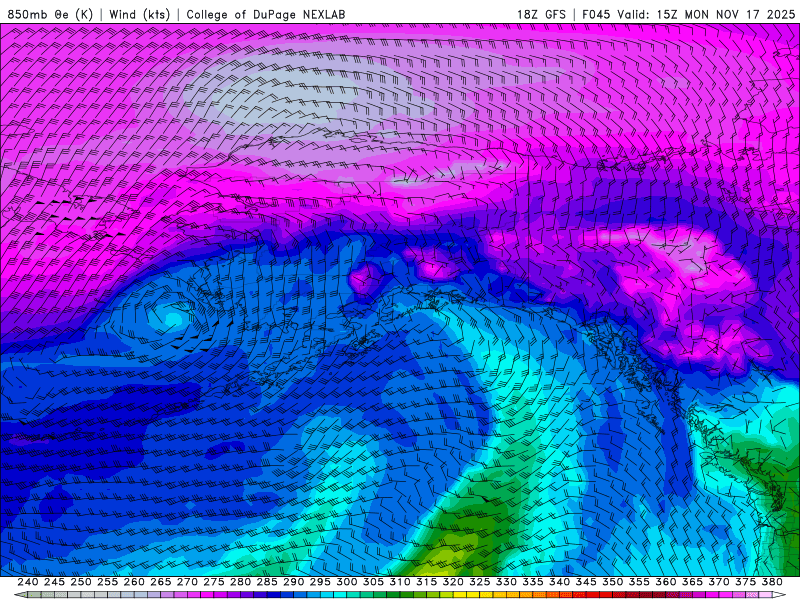Viewport: 800px width, 600px height.
Task: Click the left arrow end of the color bar
Action: (20, 595)
